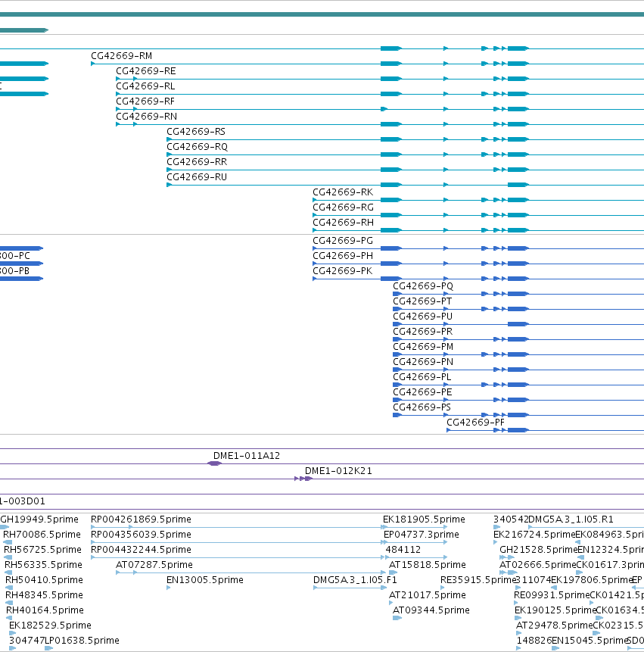Select EST RE35915.5prime
Viewport: 644px width, 652px height.
[x=478, y=579]
